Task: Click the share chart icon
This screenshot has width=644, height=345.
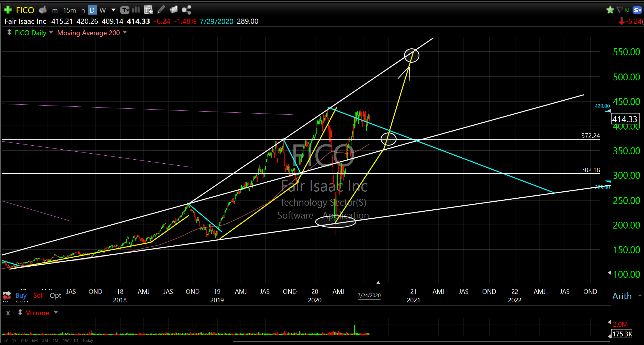Action: pos(186,10)
